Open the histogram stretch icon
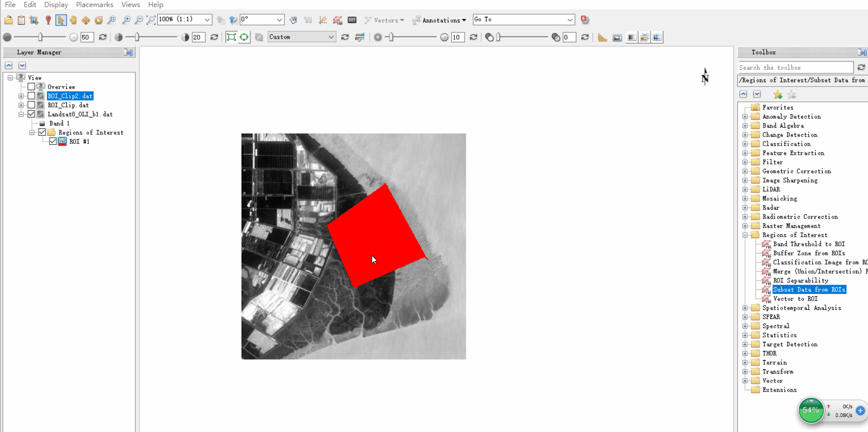Viewport: 868px width, 432px height. (360, 37)
